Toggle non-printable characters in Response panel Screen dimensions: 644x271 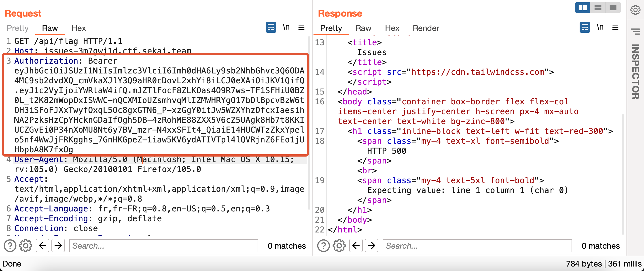(600, 27)
